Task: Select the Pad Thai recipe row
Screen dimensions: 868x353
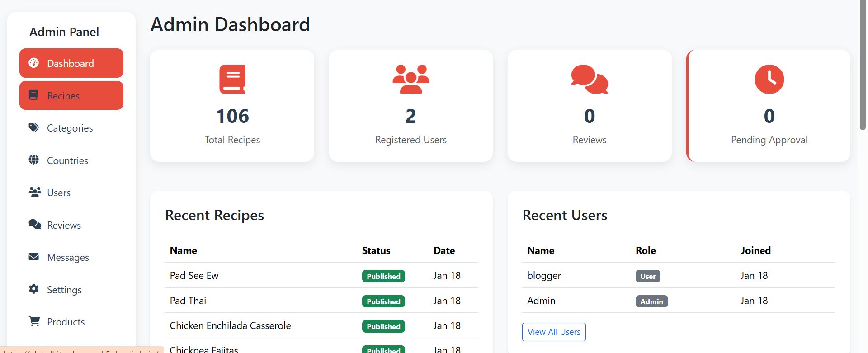Action: (x=188, y=301)
